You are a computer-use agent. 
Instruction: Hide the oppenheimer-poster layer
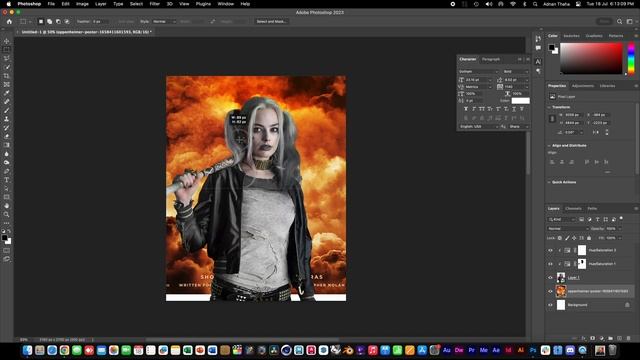550,291
